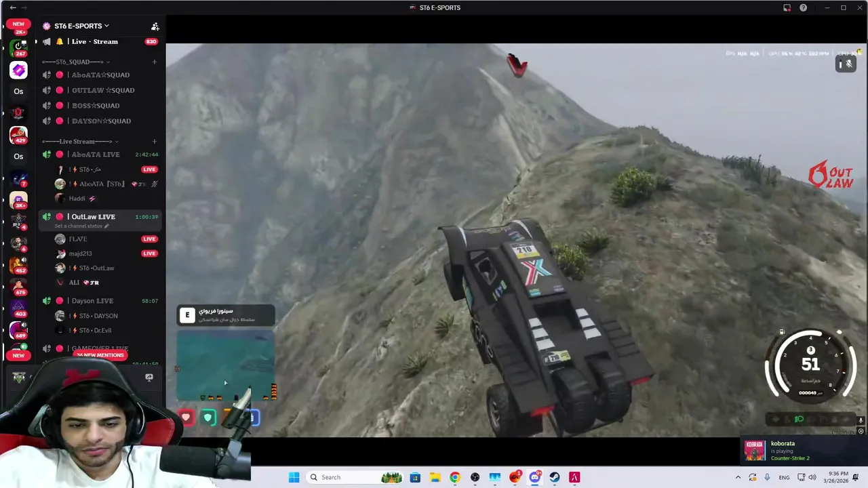Image resolution: width=868 pixels, height=488 pixels.
Task: Open the Discord help question mark icon
Action: [804, 7]
